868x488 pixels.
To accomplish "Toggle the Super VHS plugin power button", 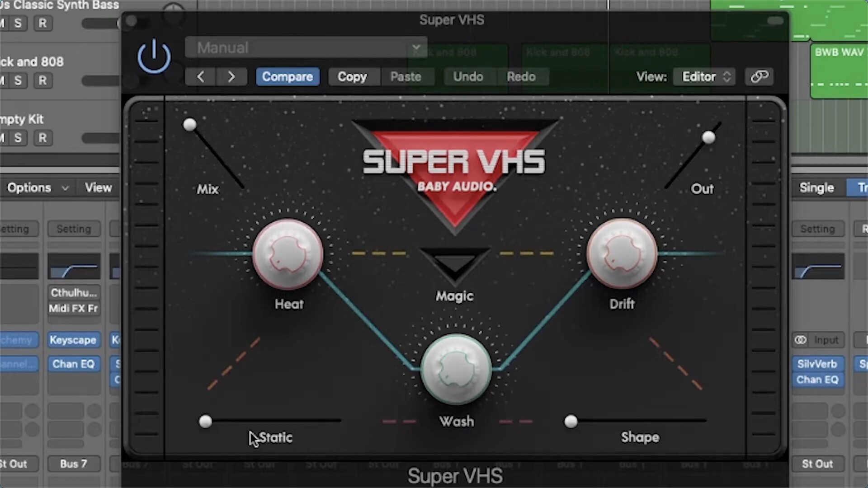I will (154, 56).
